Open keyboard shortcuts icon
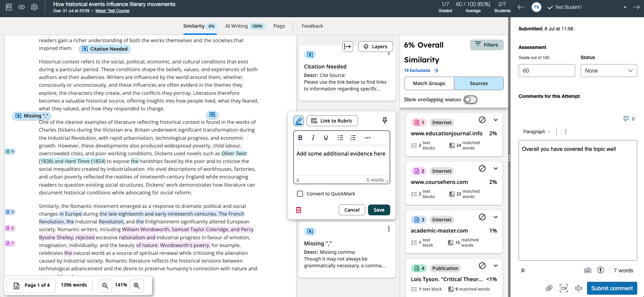 [x=588, y=270]
